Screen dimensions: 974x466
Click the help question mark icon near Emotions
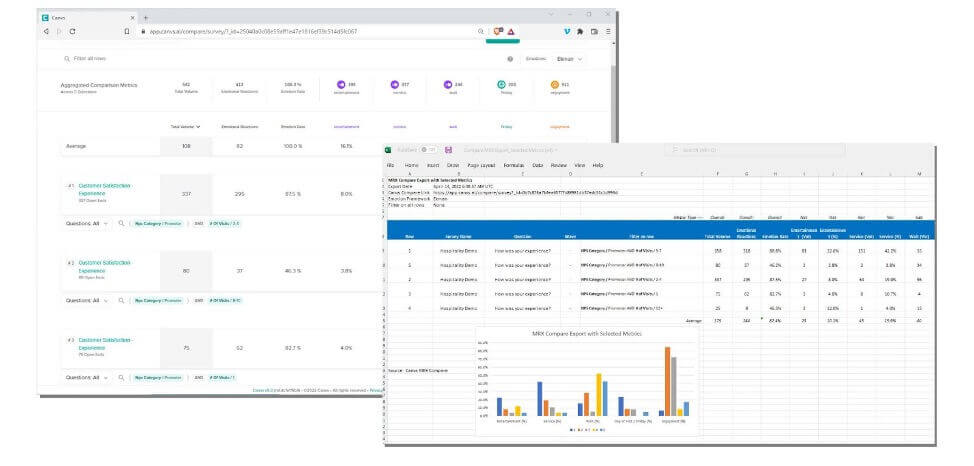pos(510,59)
